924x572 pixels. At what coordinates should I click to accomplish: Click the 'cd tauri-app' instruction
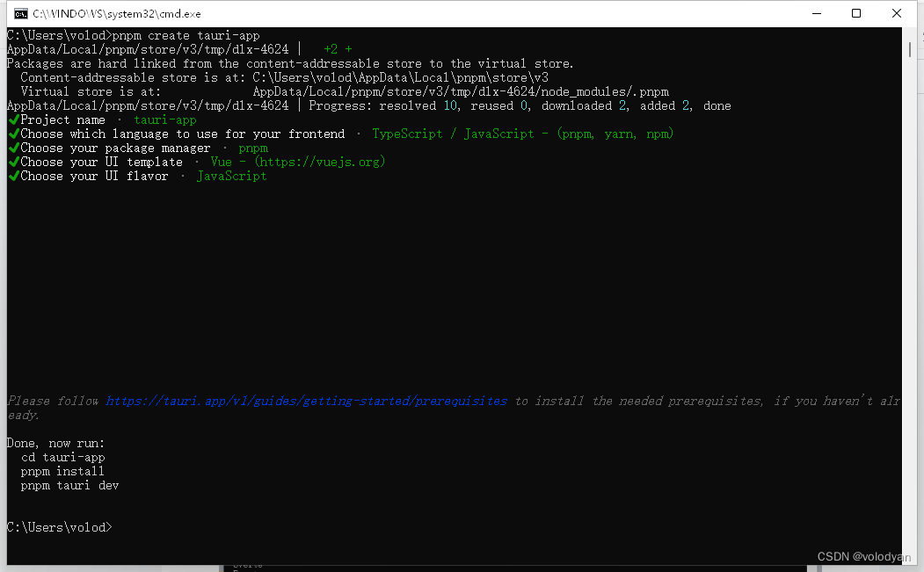pos(63,458)
